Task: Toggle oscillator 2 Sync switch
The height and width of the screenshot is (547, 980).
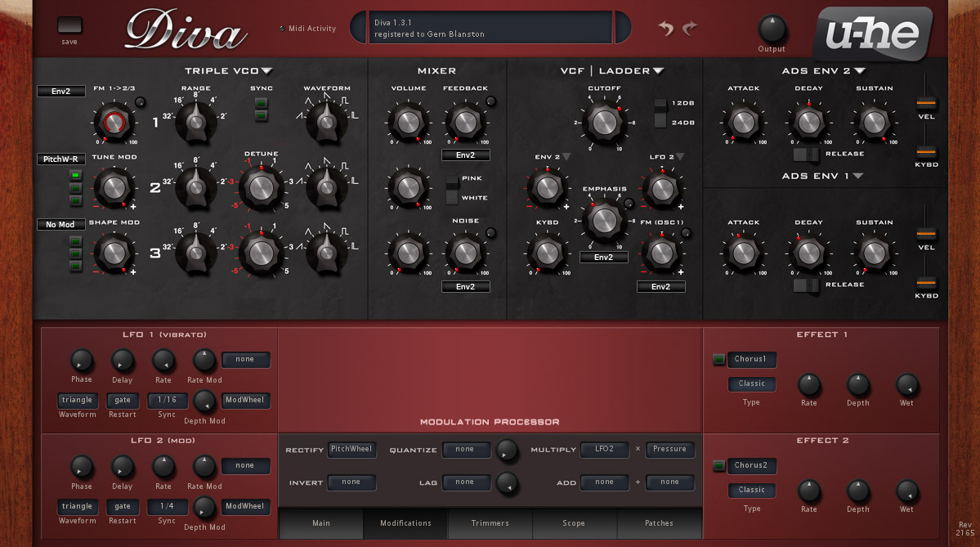Action: tap(262, 103)
